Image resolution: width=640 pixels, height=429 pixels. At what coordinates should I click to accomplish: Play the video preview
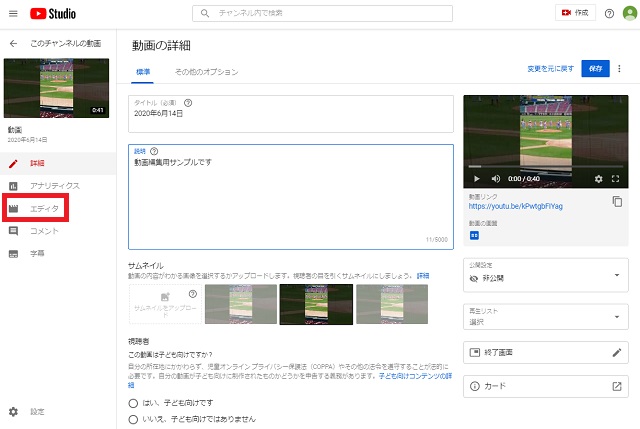[x=476, y=179]
